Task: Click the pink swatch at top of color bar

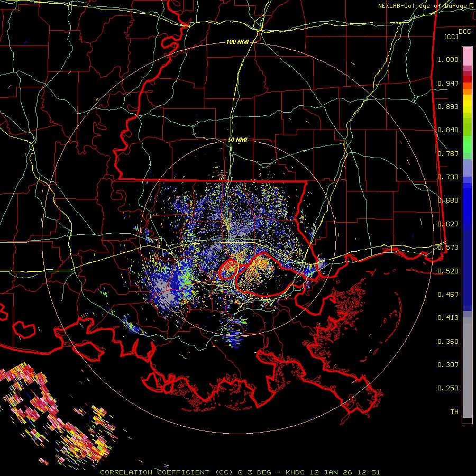Action: [467, 57]
